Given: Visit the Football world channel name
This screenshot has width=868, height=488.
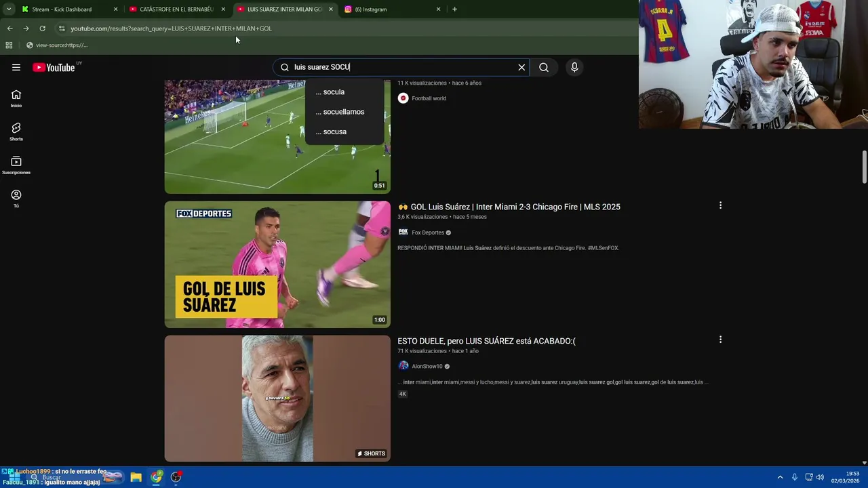Looking at the screenshot, I should coord(429,98).
